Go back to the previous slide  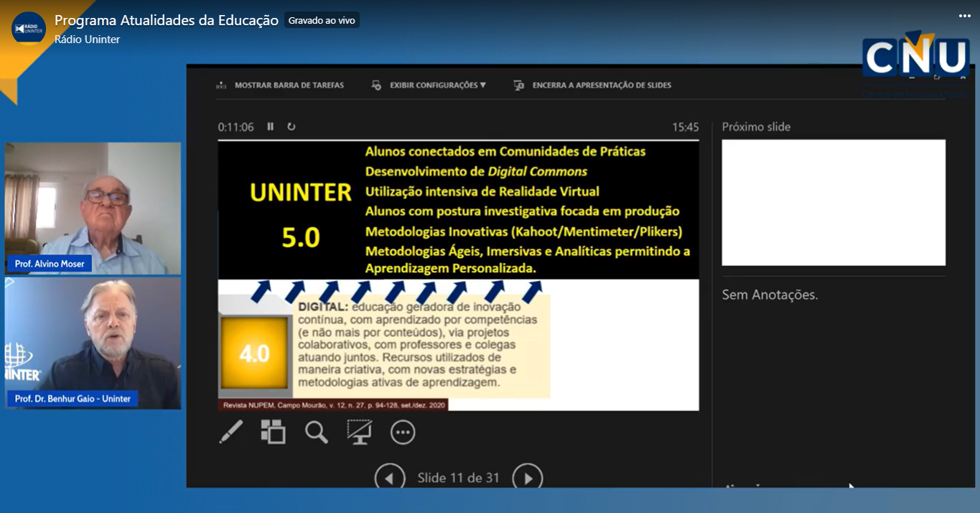click(x=390, y=478)
